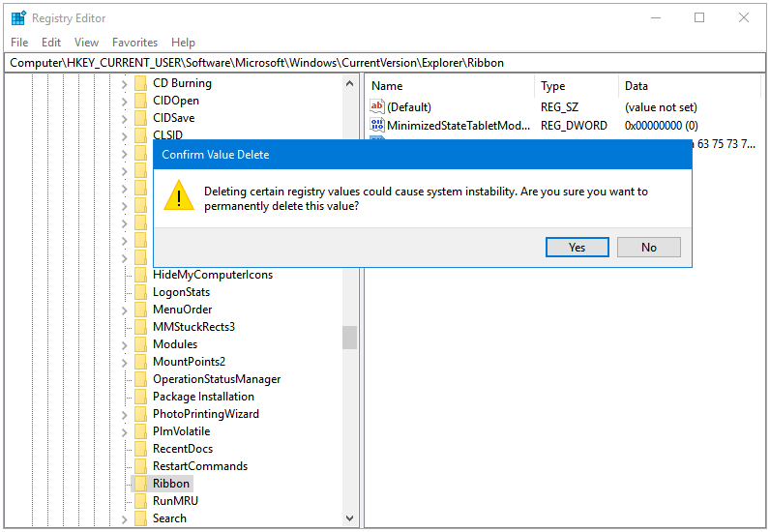Expand the PhotoPrintingWizard key
Viewport: 770px width, 532px height.
click(x=124, y=415)
